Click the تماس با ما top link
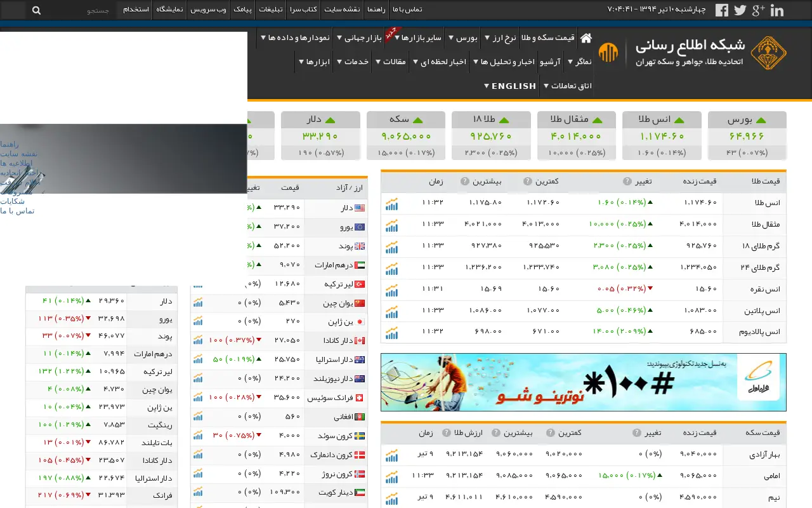The width and height of the screenshot is (812, 508). tap(407, 10)
